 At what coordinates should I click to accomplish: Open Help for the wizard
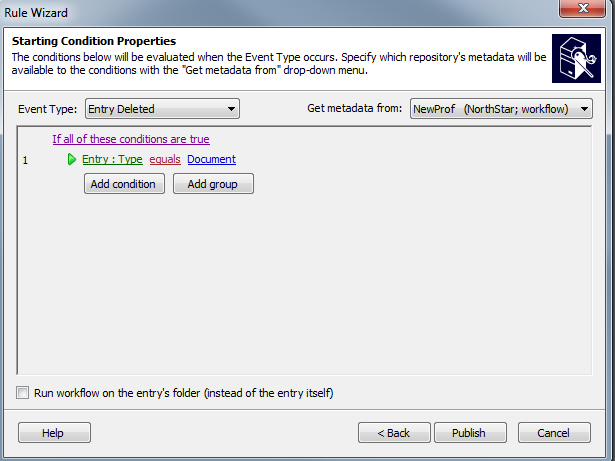54,432
